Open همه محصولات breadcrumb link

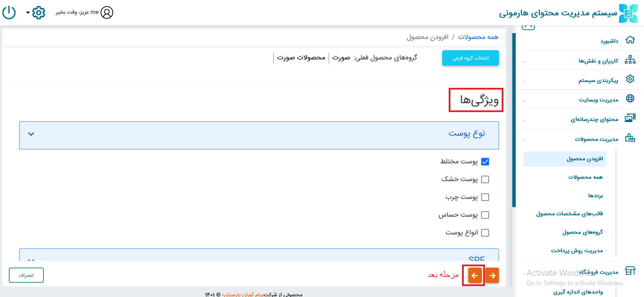(478, 37)
